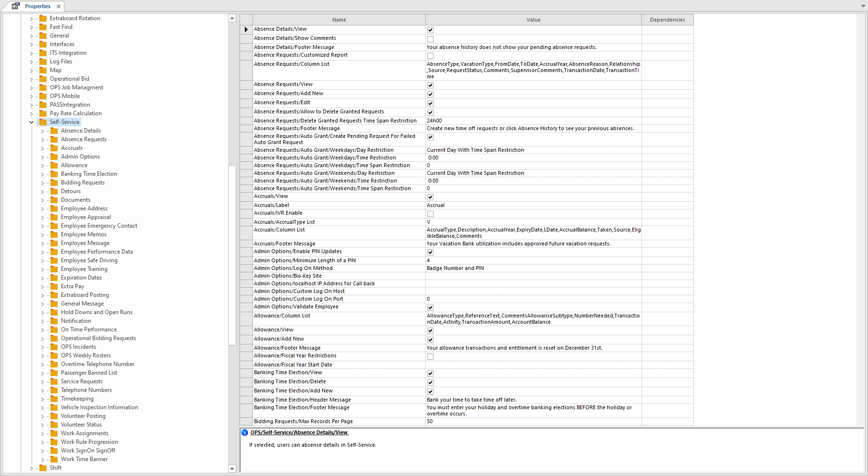Click the Self-Service folder icon
Image resolution: width=868 pixels, height=476 pixels.
pos(43,122)
